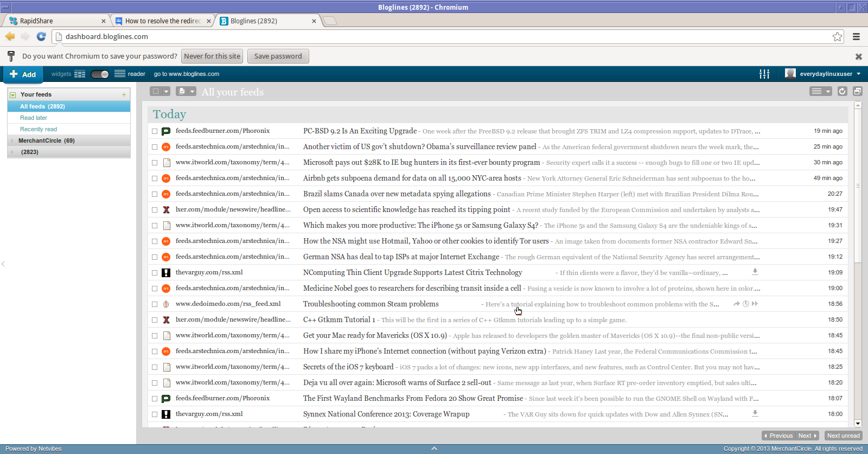The image size is (868, 454).
Task: Click share arrow on Troubleshooting Steam problems row
Action: click(737, 304)
